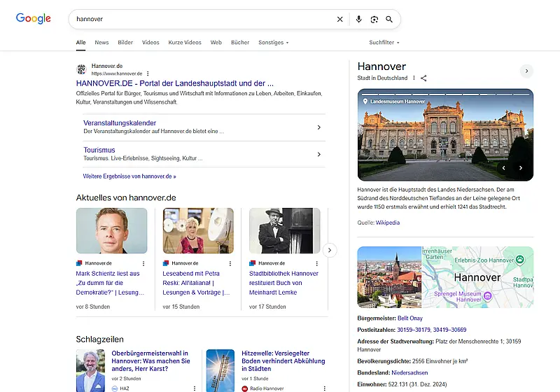Select the Alle tab
The image size is (560, 392).
coord(80,42)
